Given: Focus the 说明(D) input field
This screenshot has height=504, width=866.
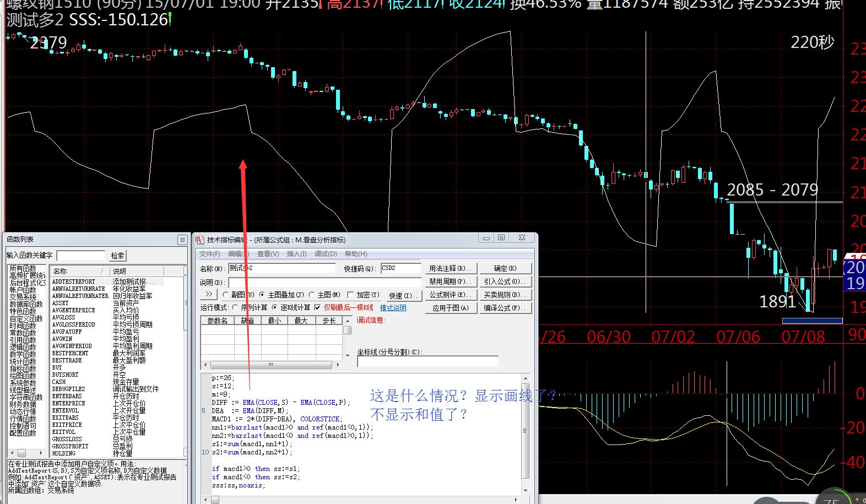Looking at the screenshot, I should (x=325, y=282).
